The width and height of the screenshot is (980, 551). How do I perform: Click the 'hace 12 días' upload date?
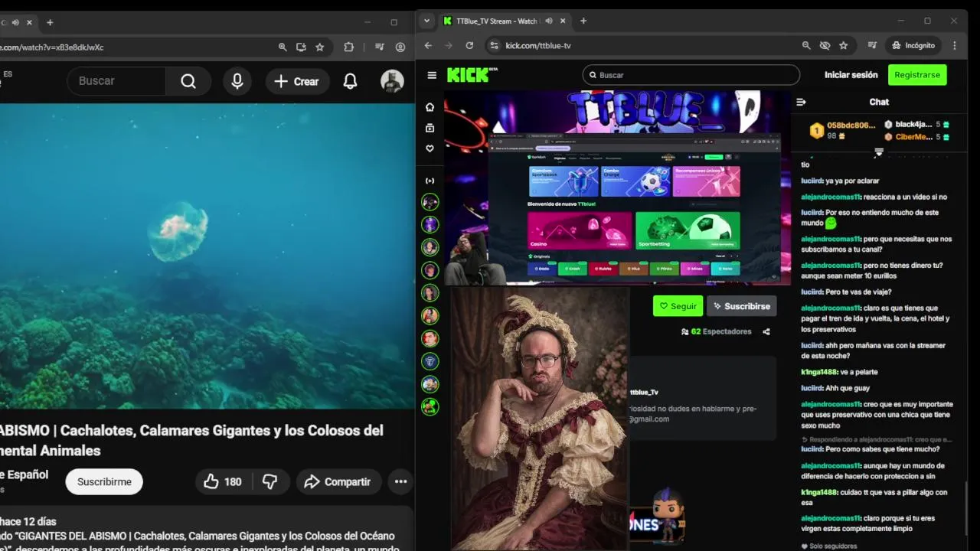pos(28,521)
